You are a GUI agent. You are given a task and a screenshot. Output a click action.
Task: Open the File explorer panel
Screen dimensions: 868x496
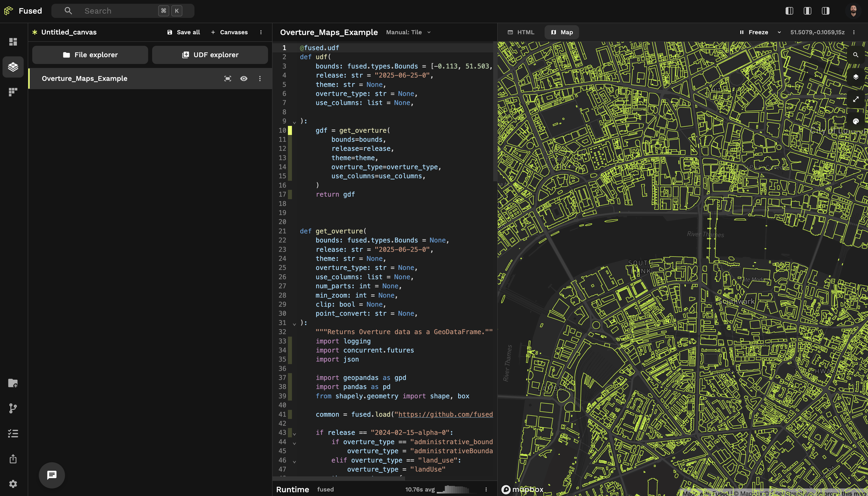(x=90, y=54)
